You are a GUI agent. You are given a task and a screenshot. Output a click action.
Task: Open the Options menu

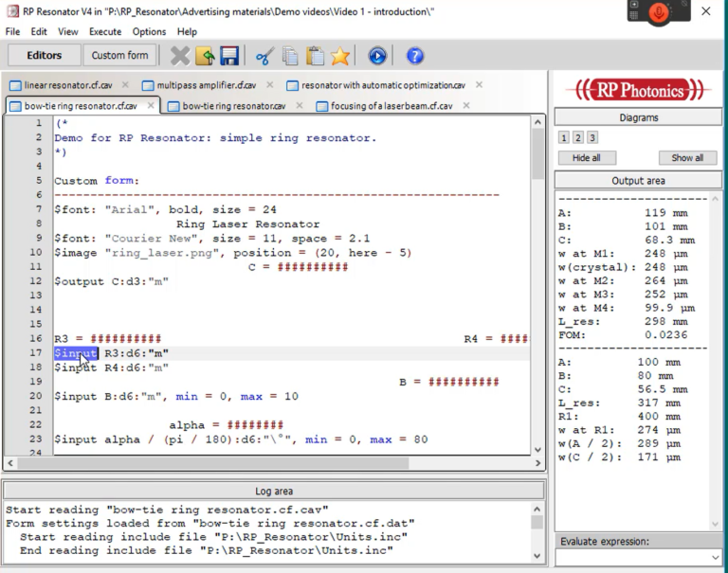pos(149,31)
